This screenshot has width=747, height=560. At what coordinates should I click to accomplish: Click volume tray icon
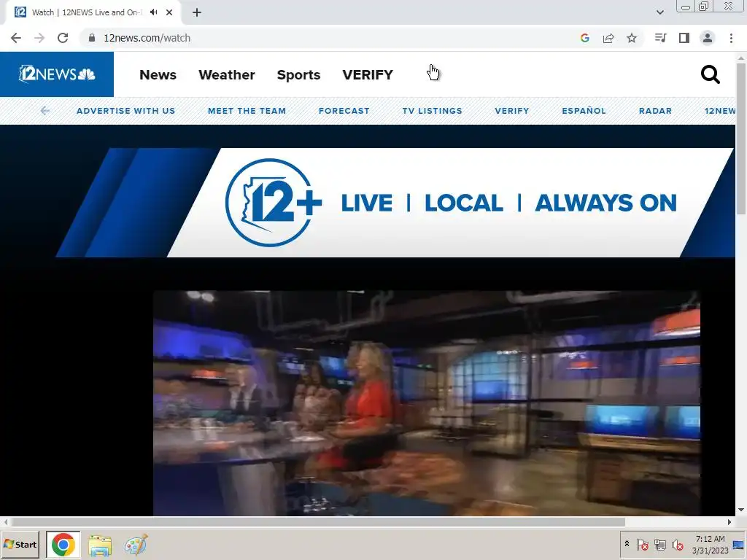coord(677,545)
